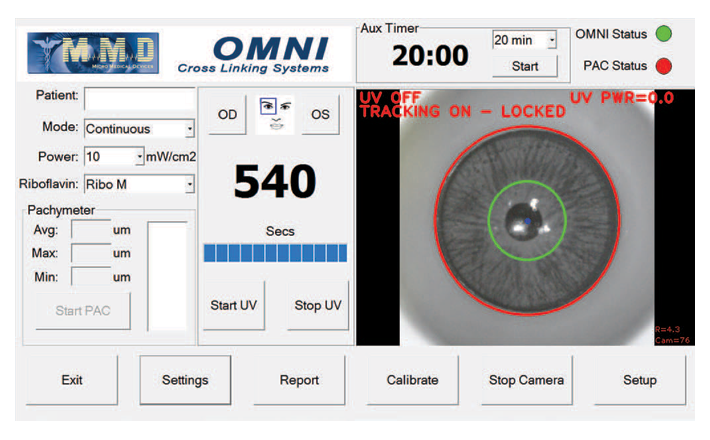Open the Report page
The image size is (710, 440).
point(299,380)
